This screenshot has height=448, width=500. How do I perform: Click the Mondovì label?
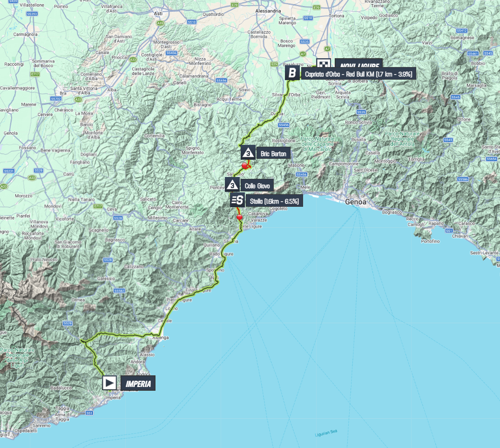click(x=53, y=206)
